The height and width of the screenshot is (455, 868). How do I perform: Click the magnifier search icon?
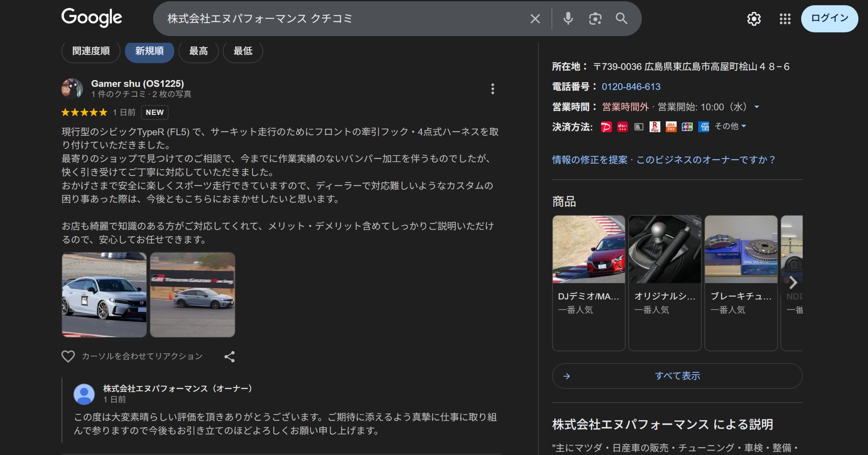pos(621,19)
